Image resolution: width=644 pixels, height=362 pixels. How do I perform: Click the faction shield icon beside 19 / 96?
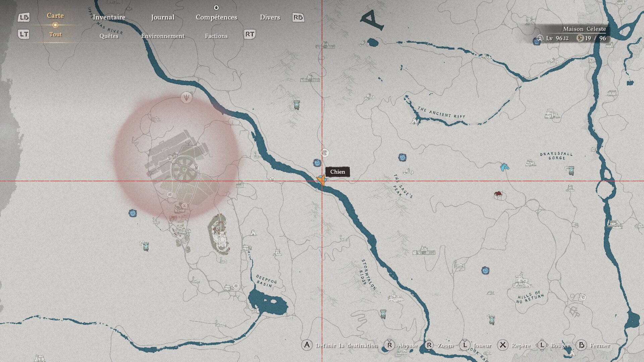coord(580,38)
